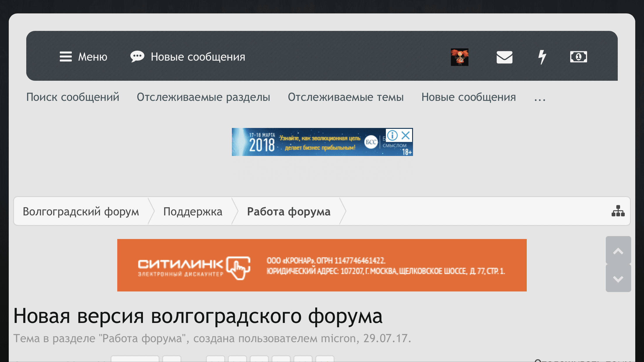Open the hamburger Menu icon
Viewport: 644px width, 362px height.
pos(66,57)
